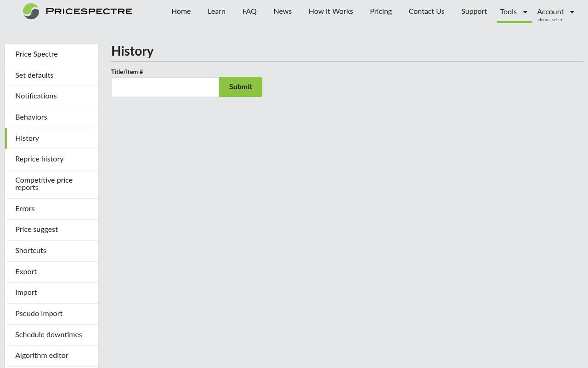Go to the Pricing section
The image size is (588, 368).
[x=380, y=11]
